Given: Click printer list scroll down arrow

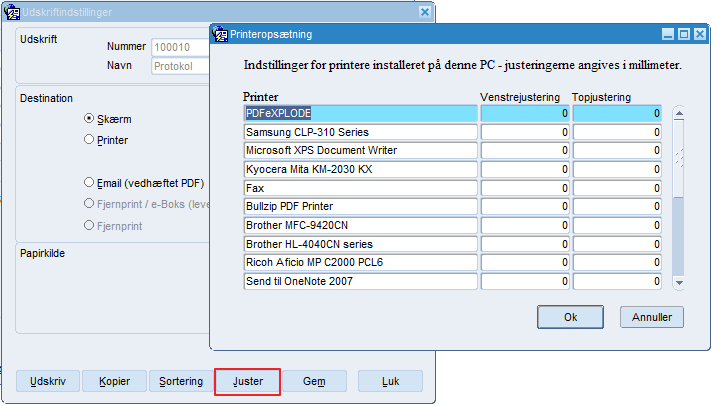Looking at the screenshot, I should (679, 283).
